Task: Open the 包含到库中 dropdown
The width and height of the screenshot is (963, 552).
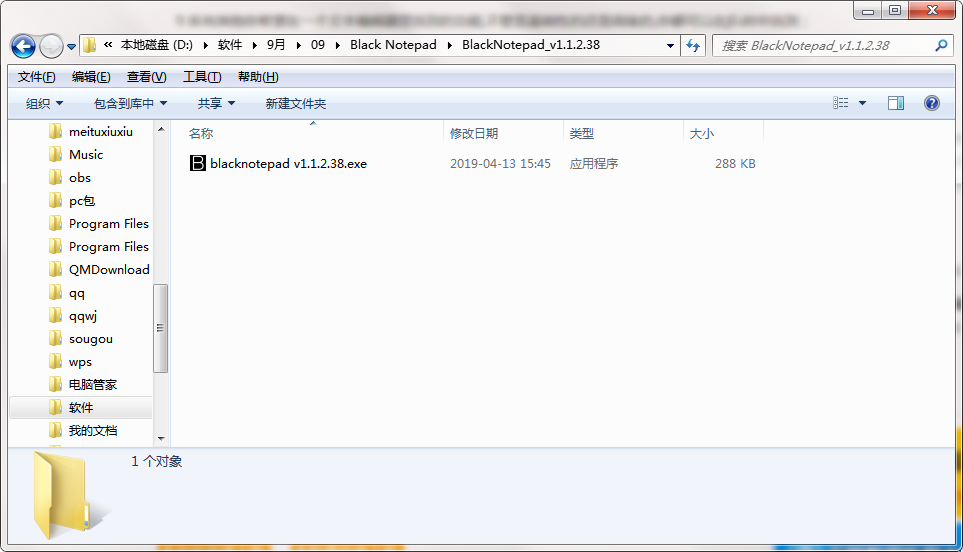Action: tap(130, 104)
